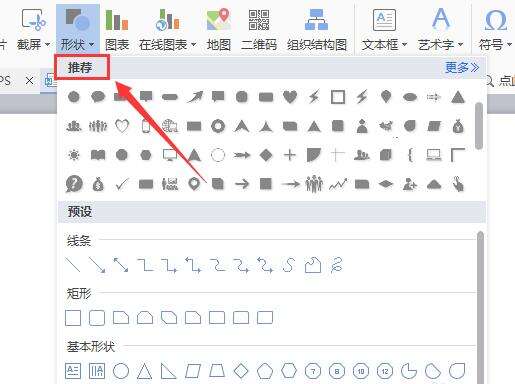Expand the 形状 dropdown arrow
This screenshot has height=384, width=515.
tap(91, 44)
